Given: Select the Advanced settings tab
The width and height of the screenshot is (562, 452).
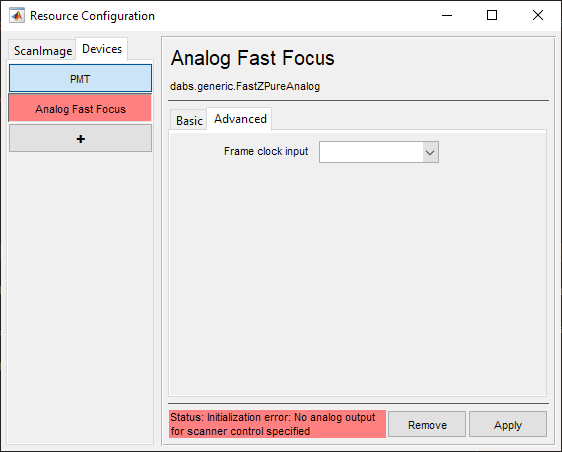Looking at the screenshot, I should click(x=240, y=119).
